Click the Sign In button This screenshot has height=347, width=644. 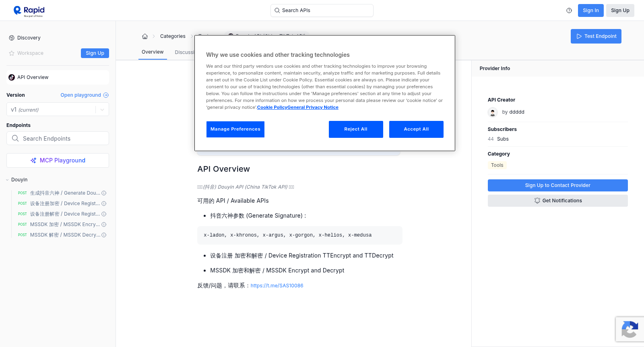591,10
